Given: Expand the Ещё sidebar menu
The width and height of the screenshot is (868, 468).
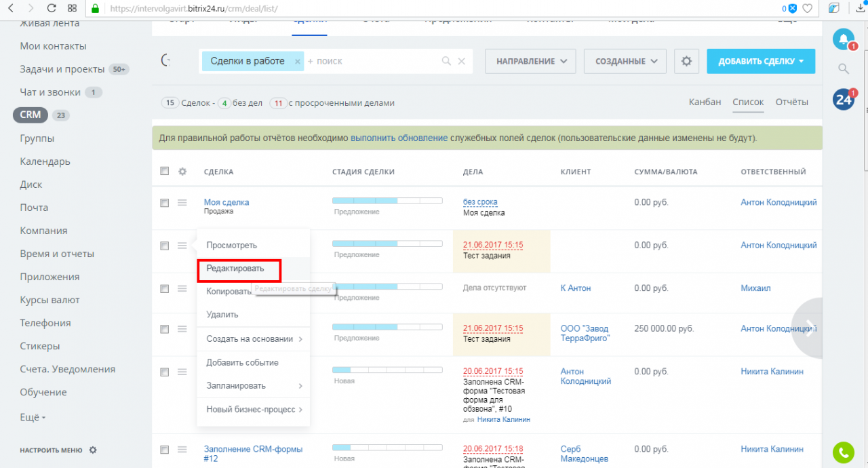Looking at the screenshot, I should point(33,418).
